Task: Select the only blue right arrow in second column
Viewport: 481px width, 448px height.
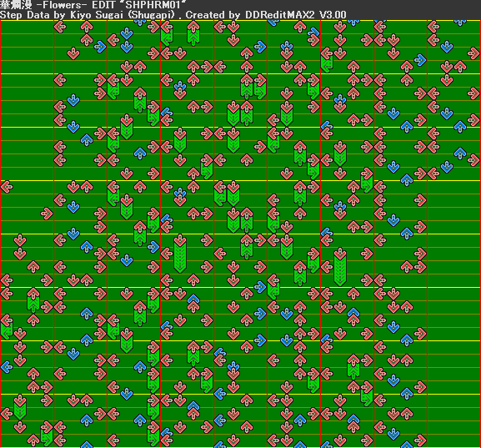Action: click(x=100, y=47)
